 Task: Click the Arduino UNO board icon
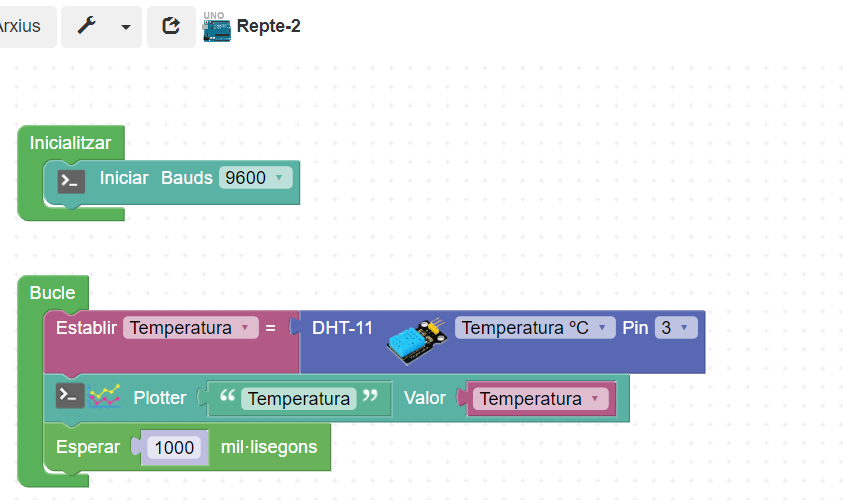[x=216, y=28]
